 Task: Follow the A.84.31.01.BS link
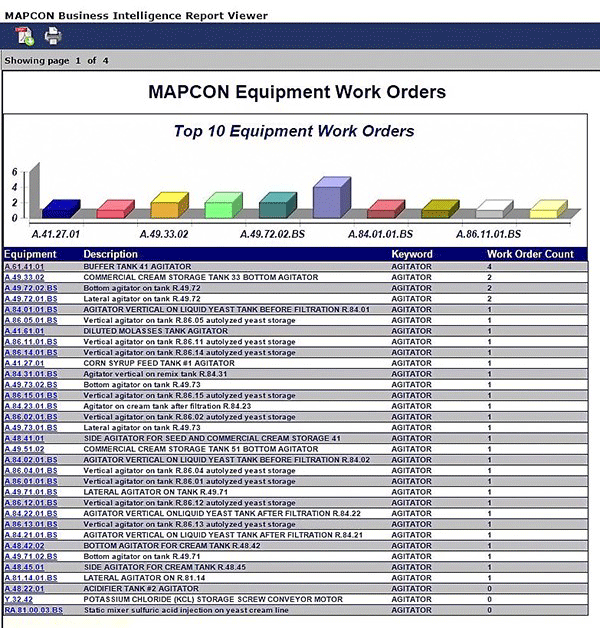[x=31, y=373]
